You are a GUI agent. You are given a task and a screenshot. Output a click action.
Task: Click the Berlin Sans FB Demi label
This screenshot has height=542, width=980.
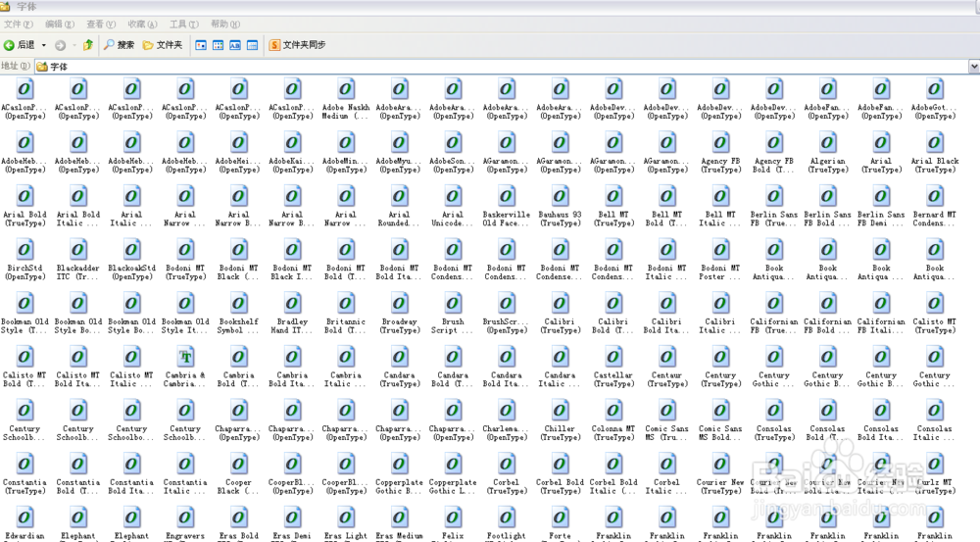coord(881,219)
